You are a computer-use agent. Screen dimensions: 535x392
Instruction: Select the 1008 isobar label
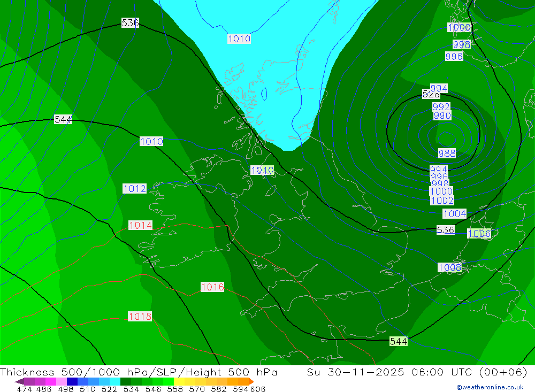coord(450,267)
